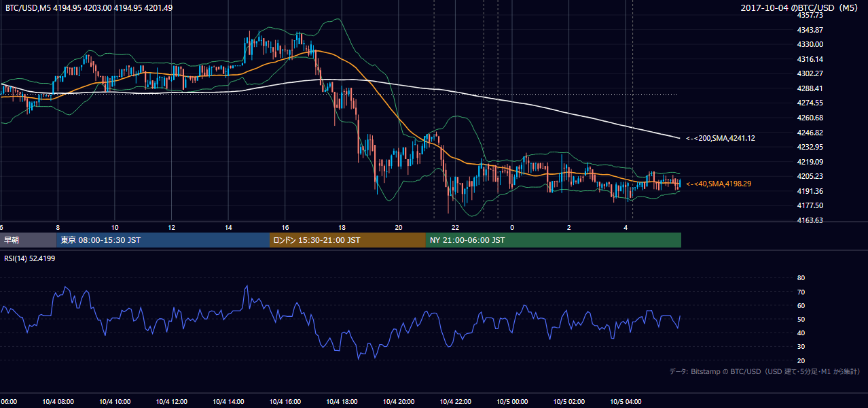Click the 4219.09 price axis label
Screen dimensions: 868x408
tap(810, 162)
